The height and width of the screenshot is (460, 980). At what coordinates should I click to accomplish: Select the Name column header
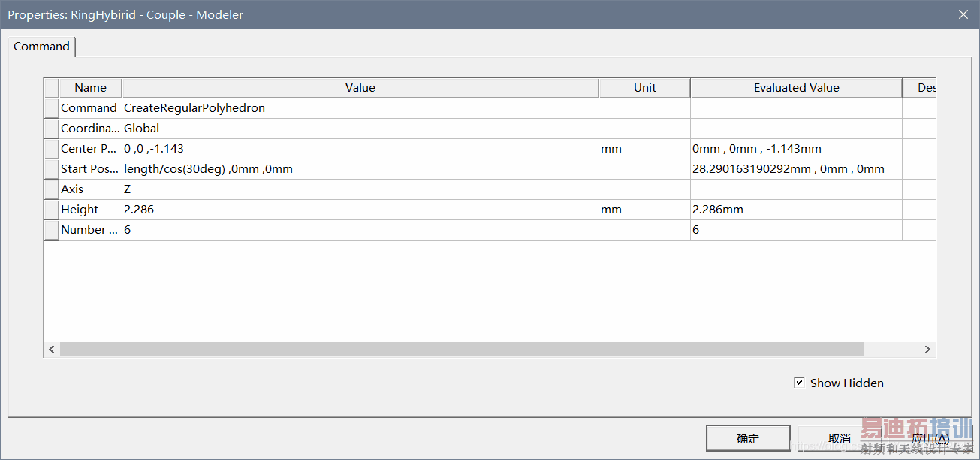[90, 88]
